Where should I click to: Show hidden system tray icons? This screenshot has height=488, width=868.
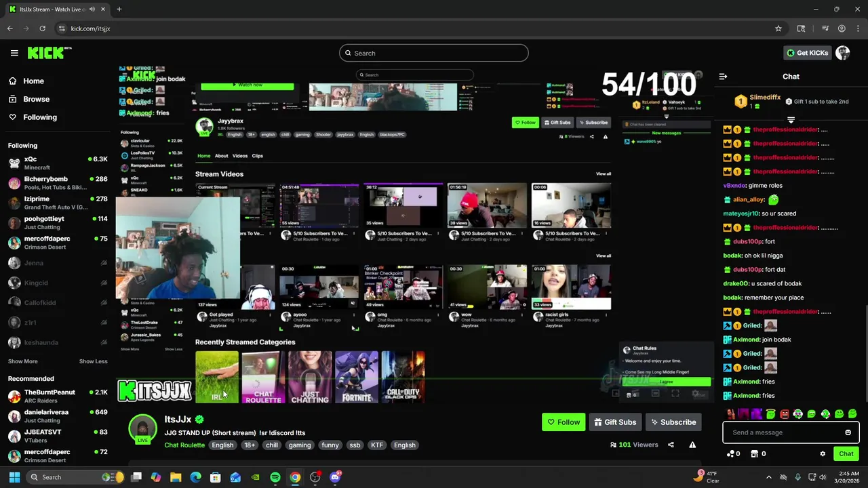[x=768, y=477]
